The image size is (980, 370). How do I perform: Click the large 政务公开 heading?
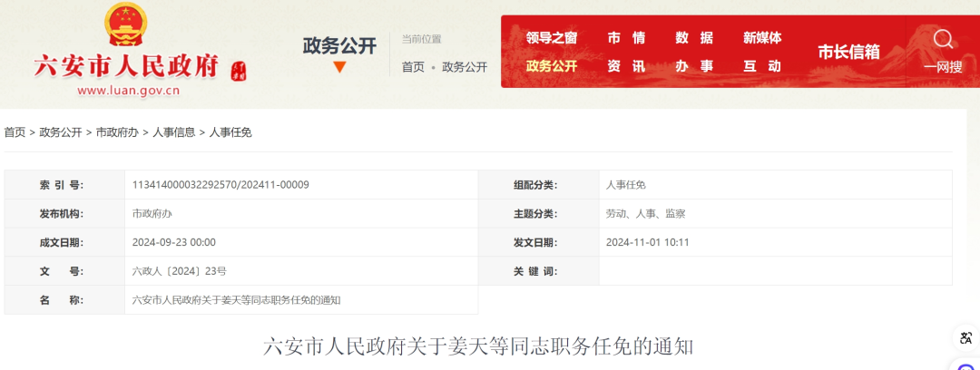(x=339, y=45)
